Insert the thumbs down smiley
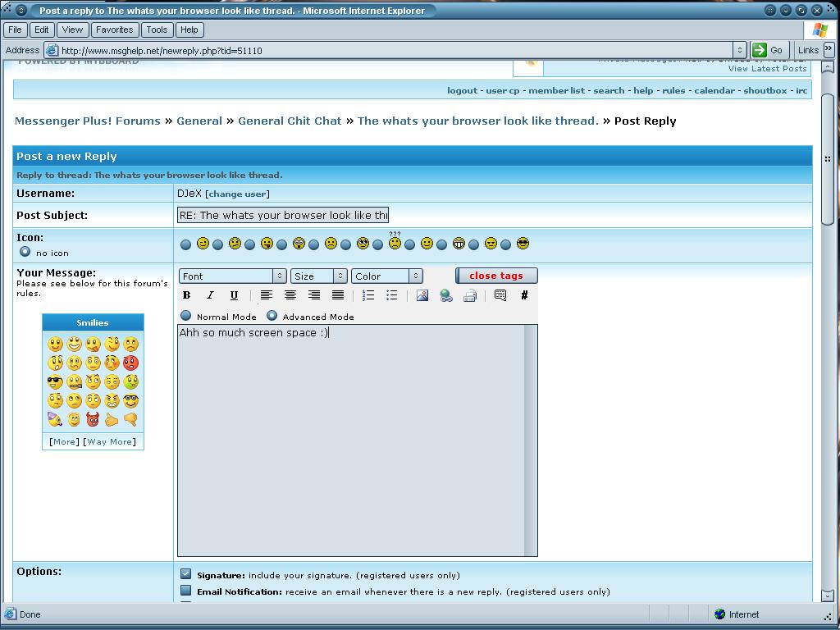 pos(130,419)
